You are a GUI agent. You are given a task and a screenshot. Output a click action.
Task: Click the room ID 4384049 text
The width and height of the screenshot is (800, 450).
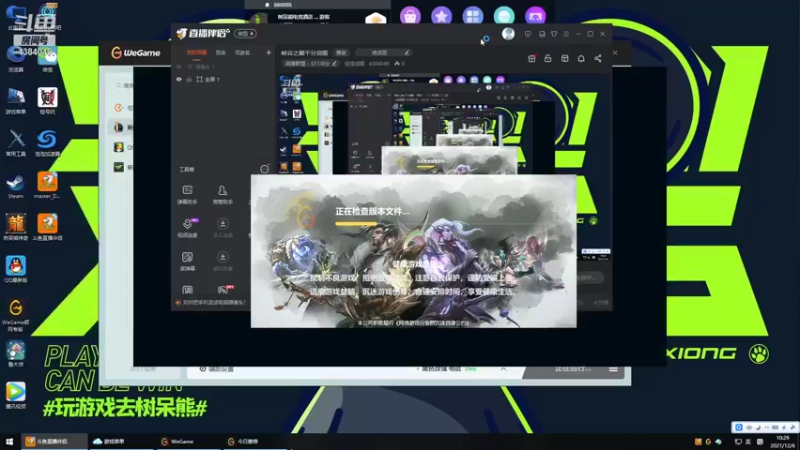pyautogui.click(x=379, y=64)
